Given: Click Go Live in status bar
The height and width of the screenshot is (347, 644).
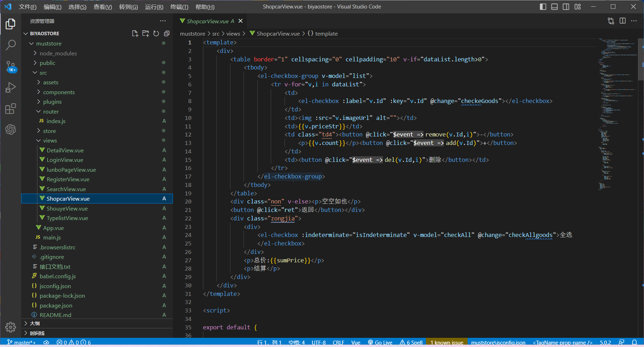Looking at the screenshot, I should coord(380,342).
